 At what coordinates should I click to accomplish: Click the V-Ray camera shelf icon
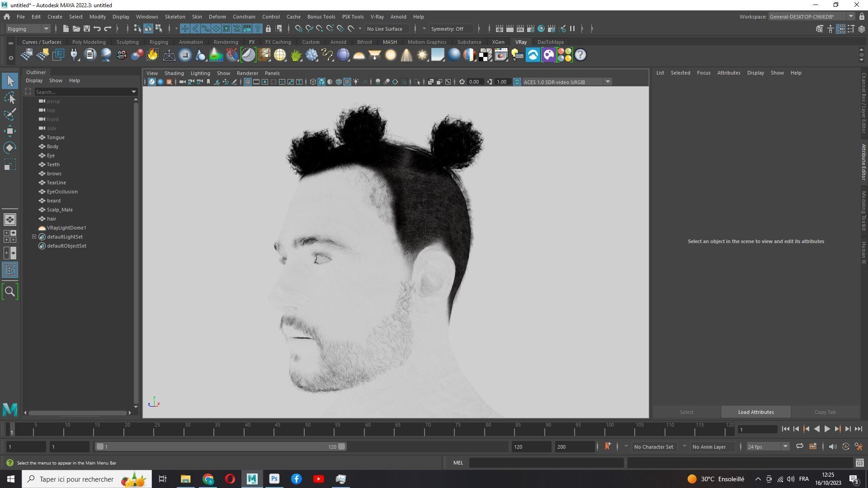pyautogui.click(x=122, y=55)
